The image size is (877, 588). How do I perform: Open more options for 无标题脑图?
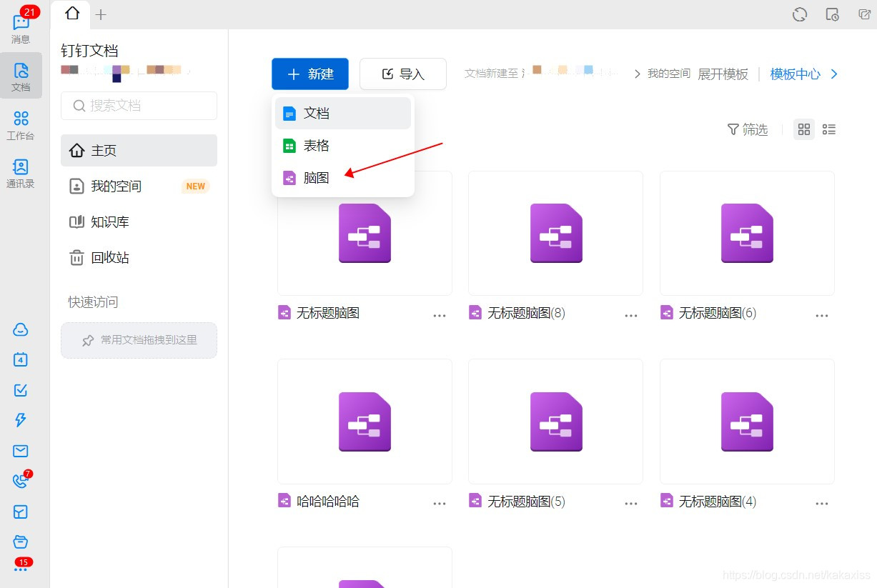(x=440, y=315)
